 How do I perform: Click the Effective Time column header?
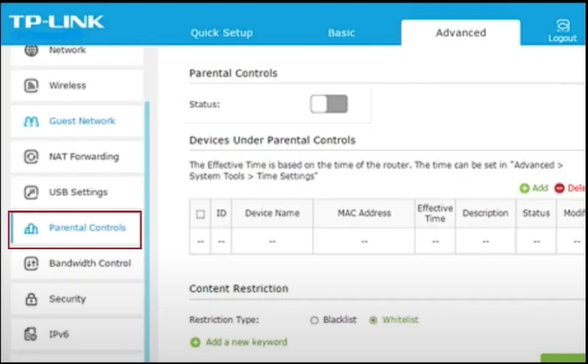pyautogui.click(x=435, y=213)
